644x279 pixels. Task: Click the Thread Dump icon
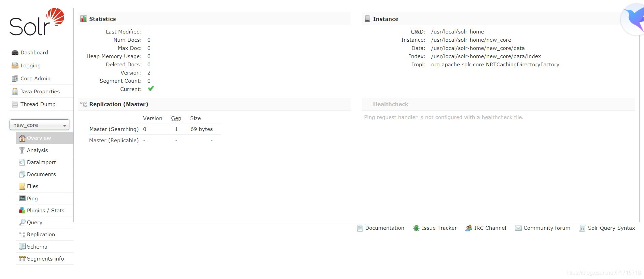click(x=15, y=104)
